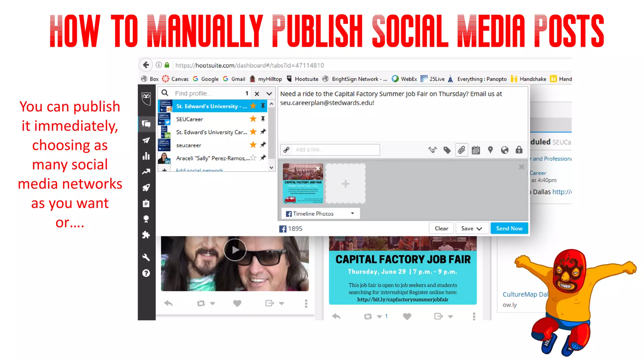Open the Publisher paper plane icon
This screenshot has height=362, width=644.
146,140
